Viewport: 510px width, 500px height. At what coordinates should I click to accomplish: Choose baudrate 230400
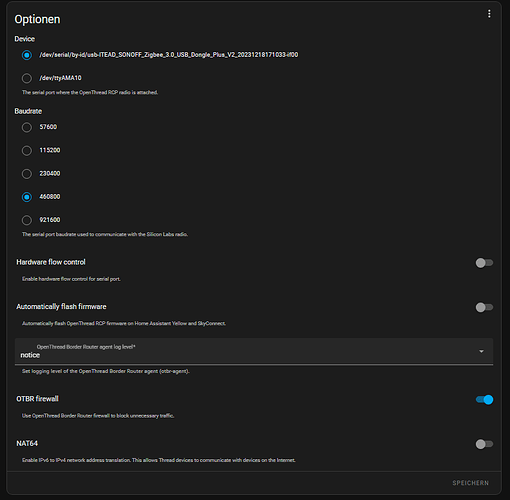pyautogui.click(x=27, y=174)
